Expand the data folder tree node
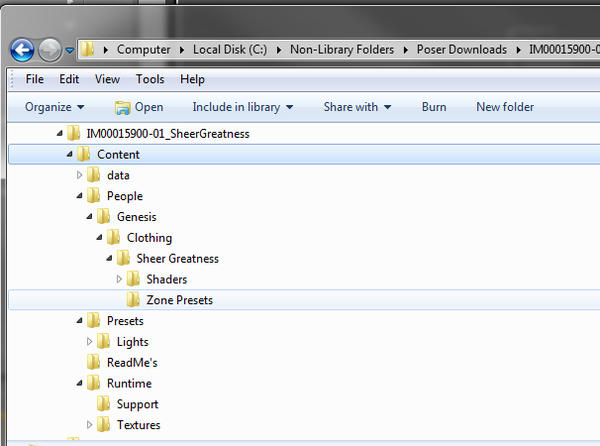This screenshot has width=600, height=446. coord(80,175)
